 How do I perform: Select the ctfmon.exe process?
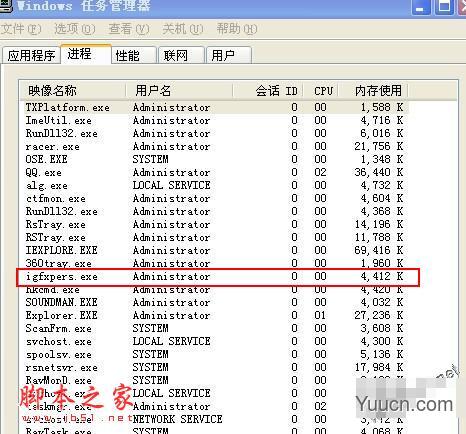tap(214, 199)
